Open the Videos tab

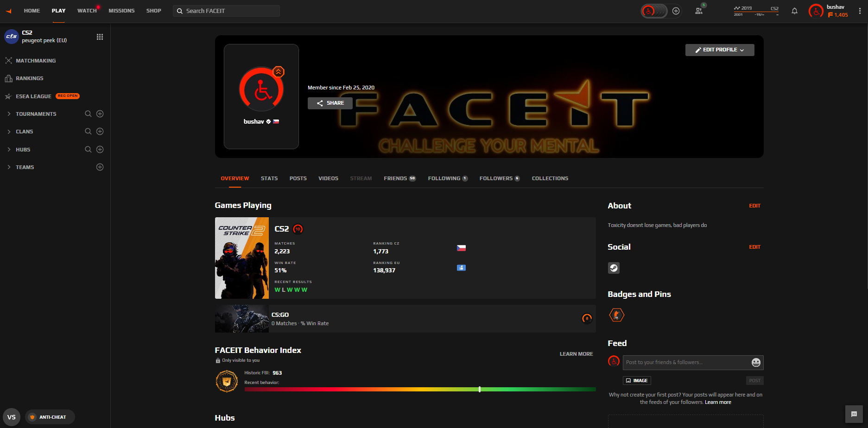328,178
